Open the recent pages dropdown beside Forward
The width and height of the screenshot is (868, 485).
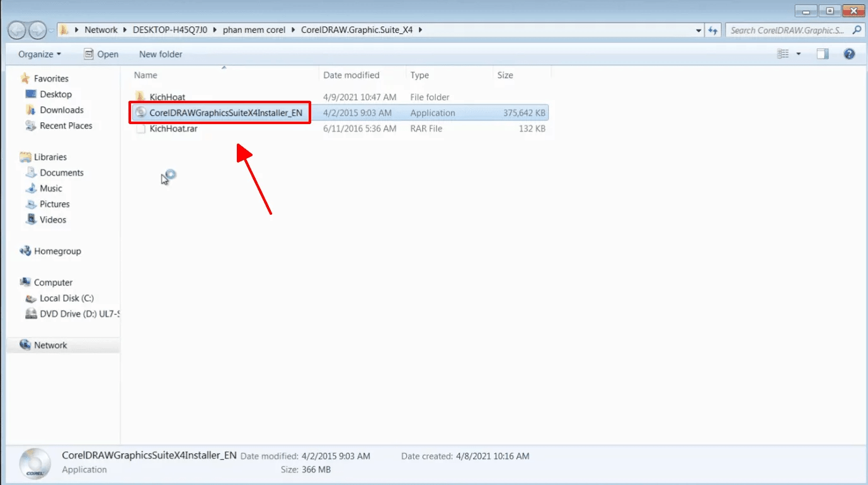point(51,30)
